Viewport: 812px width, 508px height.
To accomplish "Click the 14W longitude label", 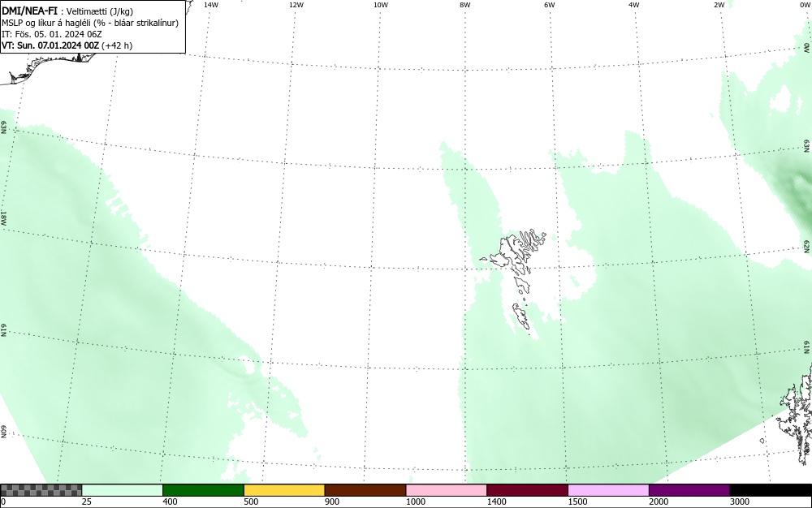I will (211, 5).
